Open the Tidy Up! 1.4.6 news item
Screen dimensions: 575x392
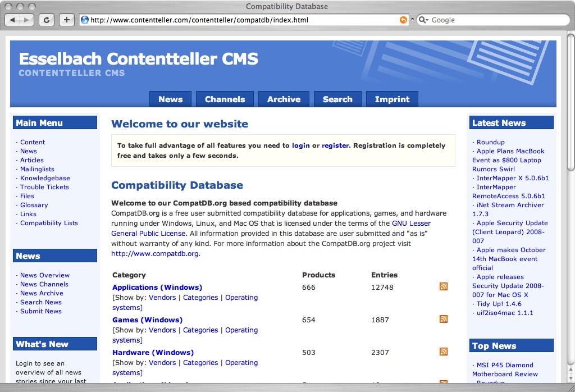[x=499, y=304]
